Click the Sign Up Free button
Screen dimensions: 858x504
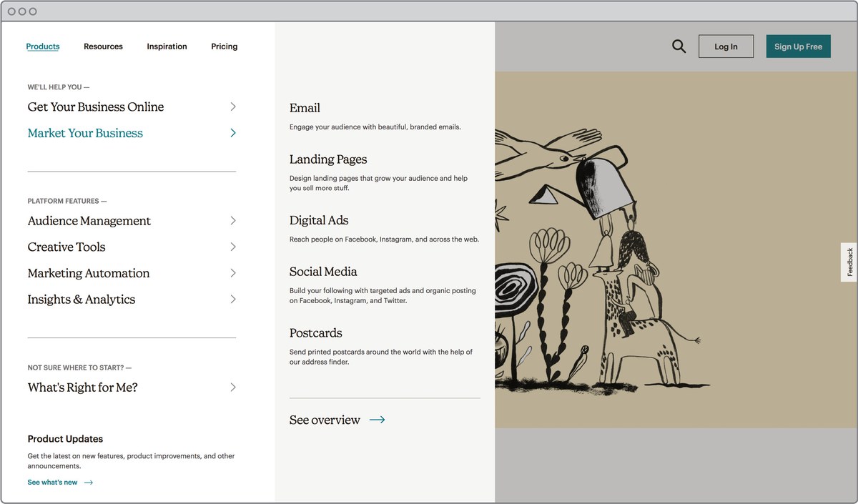(x=798, y=46)
